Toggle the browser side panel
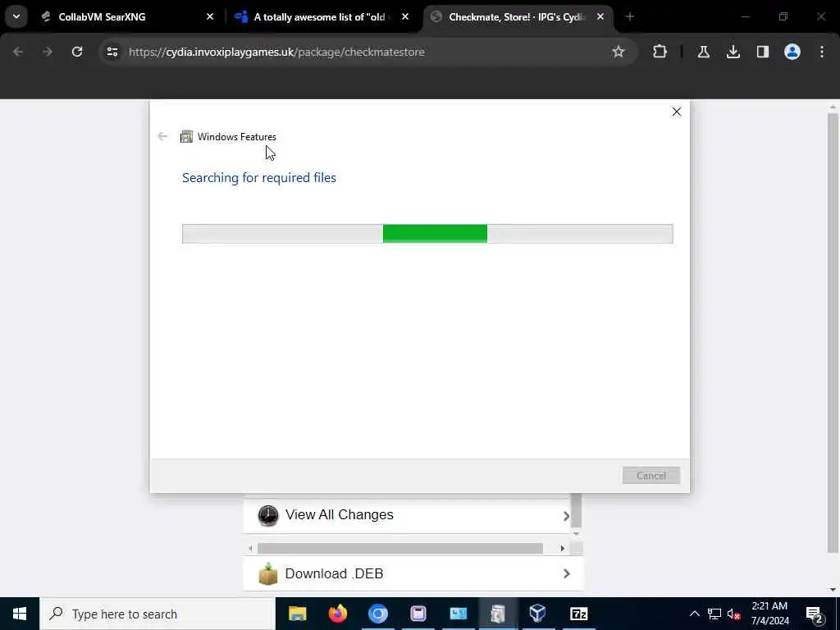Screen dimensions: 840x630 tap(762, 52)
